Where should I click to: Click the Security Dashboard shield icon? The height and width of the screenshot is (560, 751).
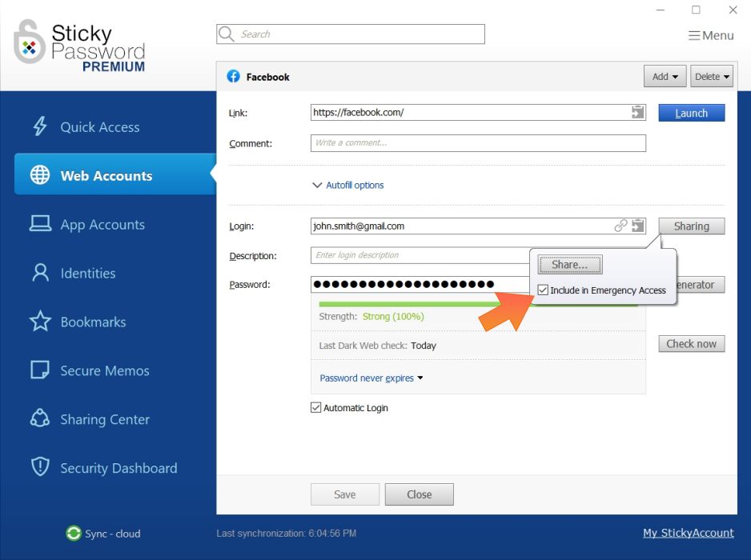tap(40, 467)
